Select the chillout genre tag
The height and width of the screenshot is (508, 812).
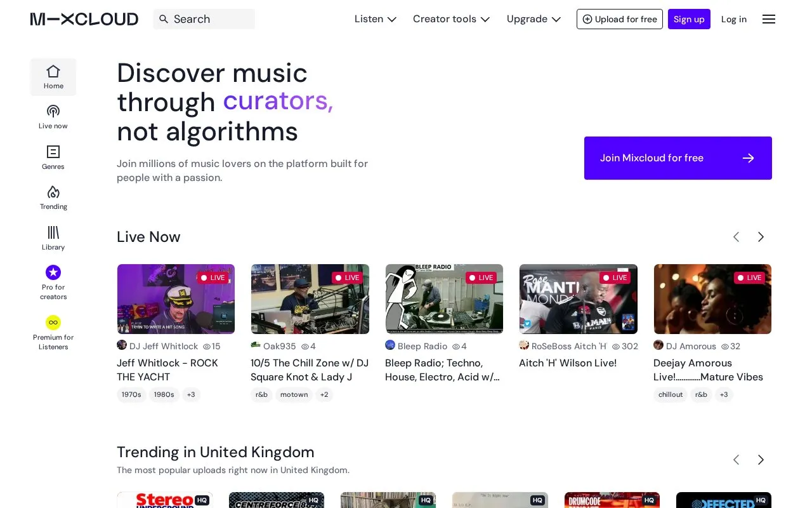671,395
